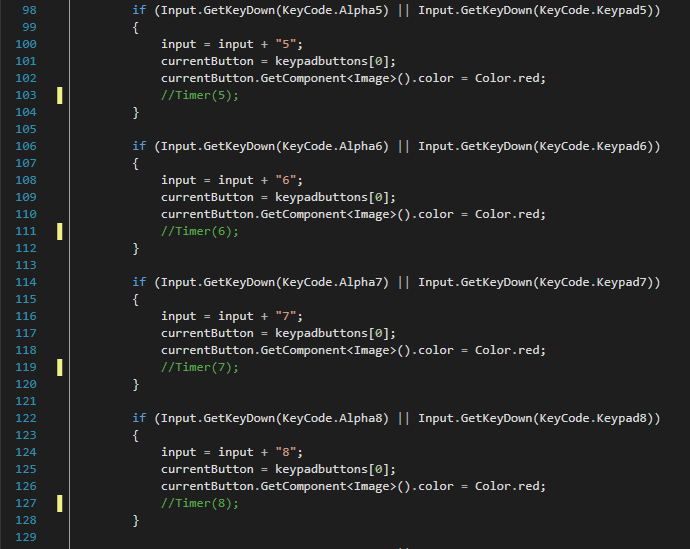This screenshot has width=690, height=549.
Task: Click the string "6" on line 108
Action: 286,180
